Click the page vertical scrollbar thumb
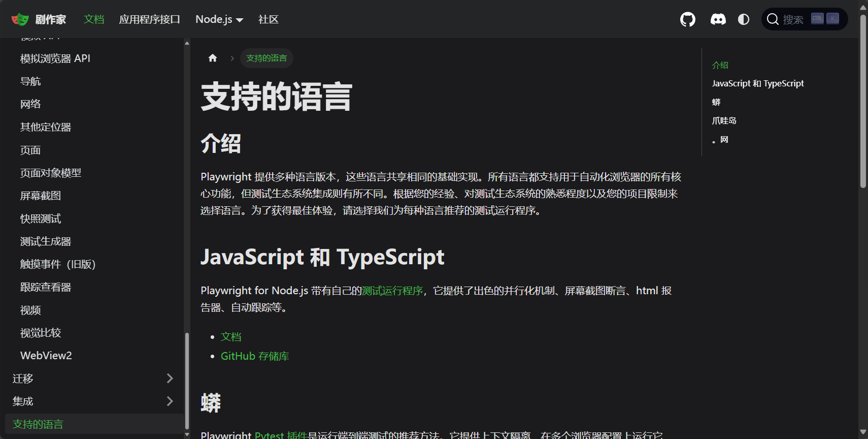This screenshot has height=439, width=868. (x=863, y=102)
